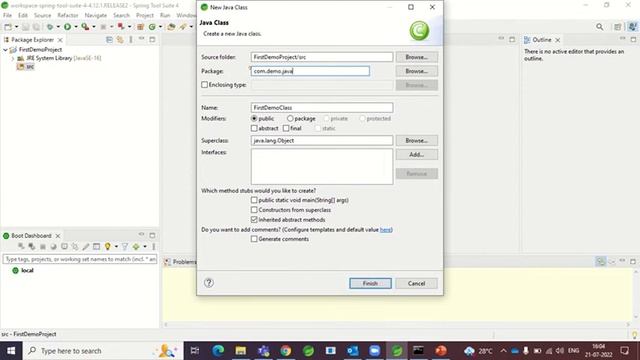Screen dimensions: 640x360
Task: Check the abstract modifier checkbox
Action: point(254,128)
